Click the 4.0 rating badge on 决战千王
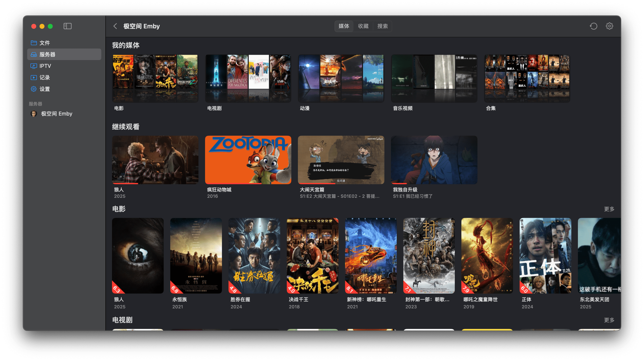 [292, 289]
